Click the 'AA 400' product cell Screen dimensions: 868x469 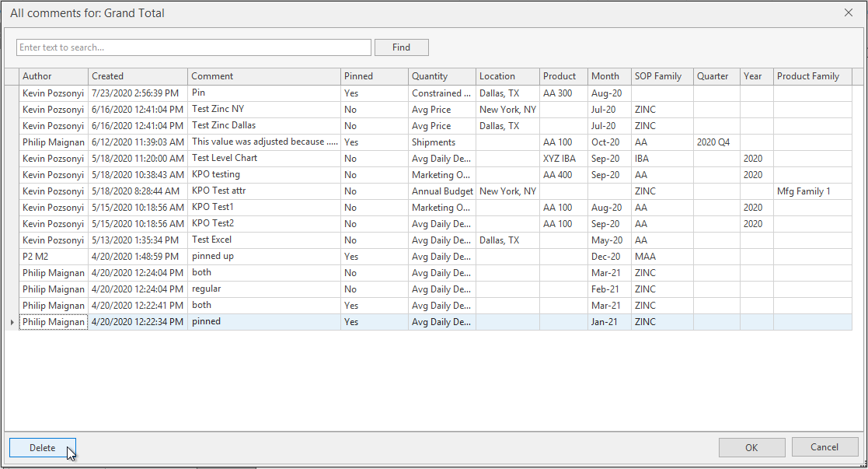pyautogui.click(x=563, y=175)
